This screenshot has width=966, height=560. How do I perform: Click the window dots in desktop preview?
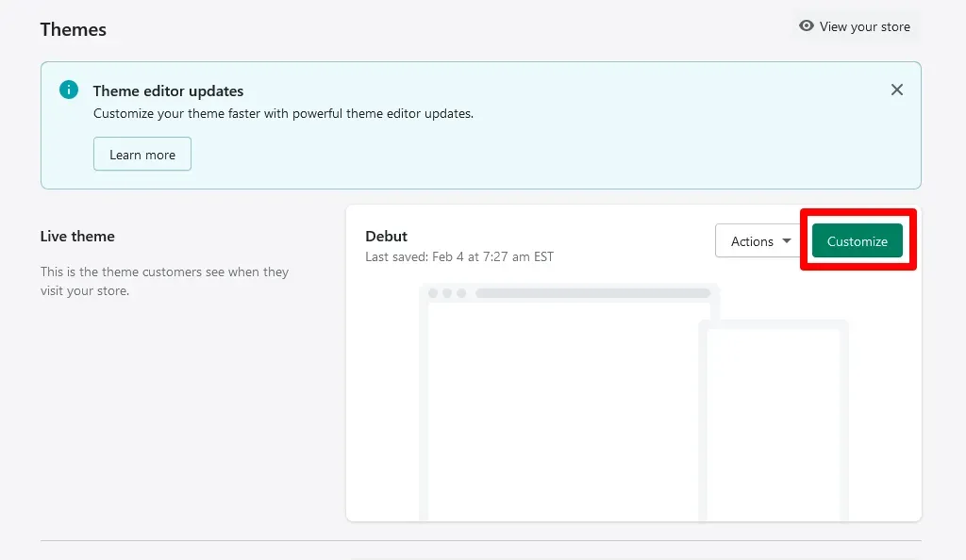[x=447, y=293]
